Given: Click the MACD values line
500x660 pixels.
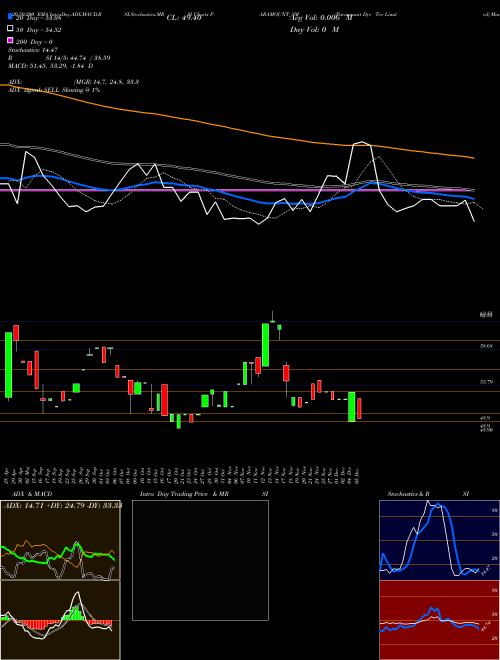Looking at the screenshot, I should pyautogui.click(x=51, y=66).
